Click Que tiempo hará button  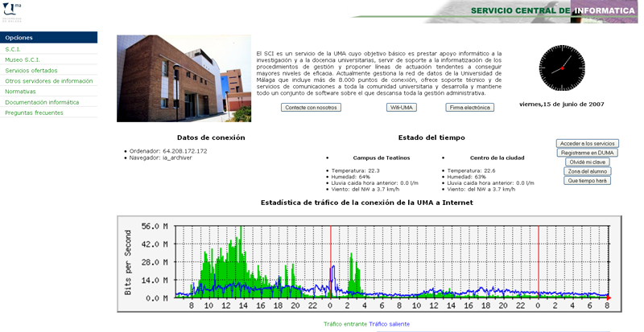588,181
